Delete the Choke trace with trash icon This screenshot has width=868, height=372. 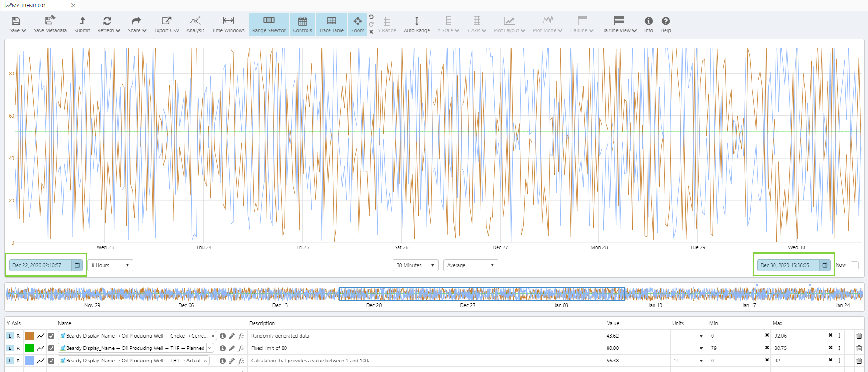click(859, 336)
